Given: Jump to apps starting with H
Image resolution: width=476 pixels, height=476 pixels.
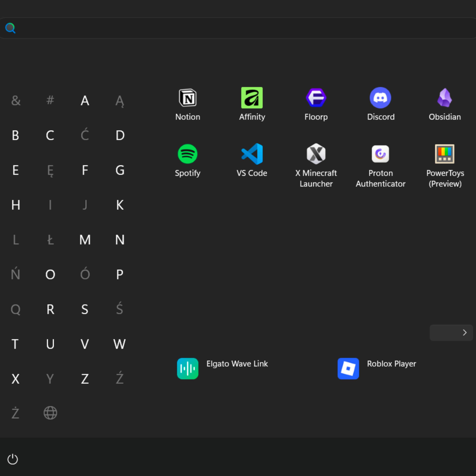Looking at the screenshot, I should coord(16,205).
